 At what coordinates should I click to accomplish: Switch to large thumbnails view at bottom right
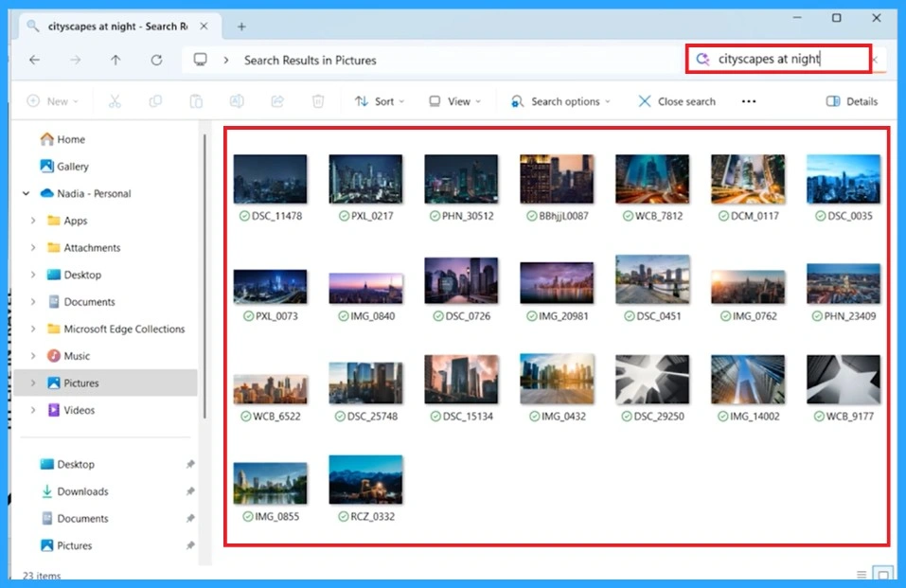point(882,573)
